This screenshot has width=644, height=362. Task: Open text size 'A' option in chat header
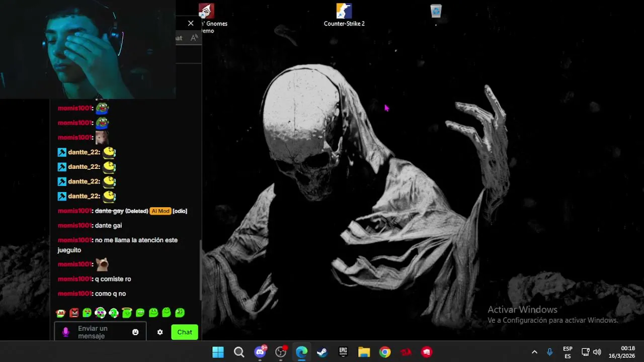coord(194,38)
